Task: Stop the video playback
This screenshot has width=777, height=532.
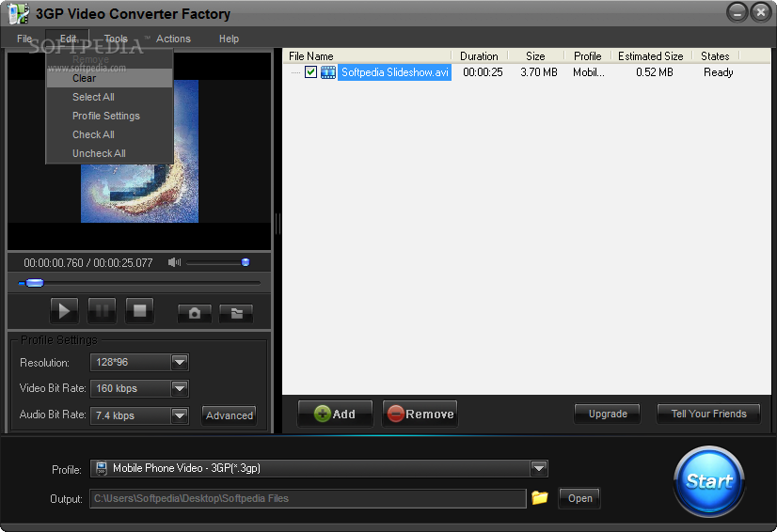Action: 140,310
